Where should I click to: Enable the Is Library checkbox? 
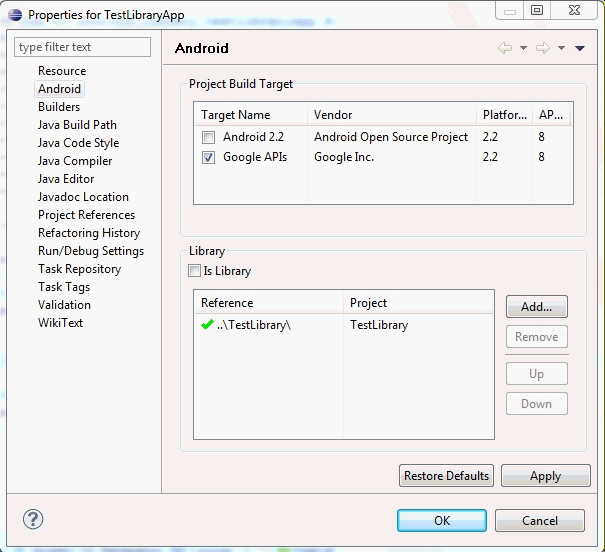(x=194, y=271)
